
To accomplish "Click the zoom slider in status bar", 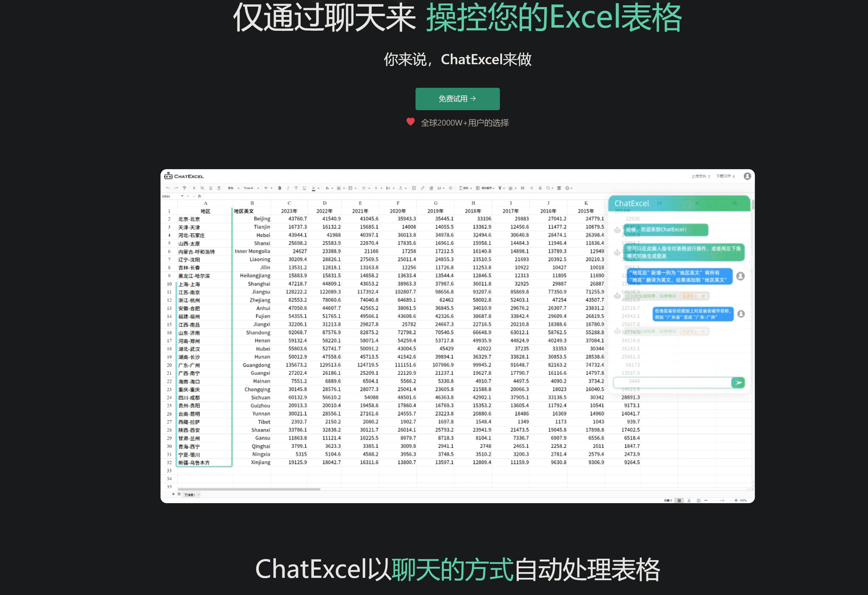I will 721,501.
